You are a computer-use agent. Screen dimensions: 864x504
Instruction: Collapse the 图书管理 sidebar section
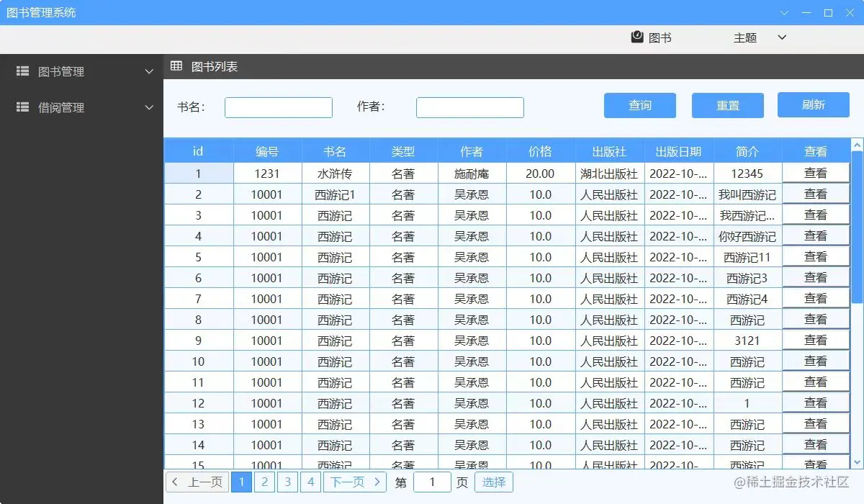coord(149,71)
